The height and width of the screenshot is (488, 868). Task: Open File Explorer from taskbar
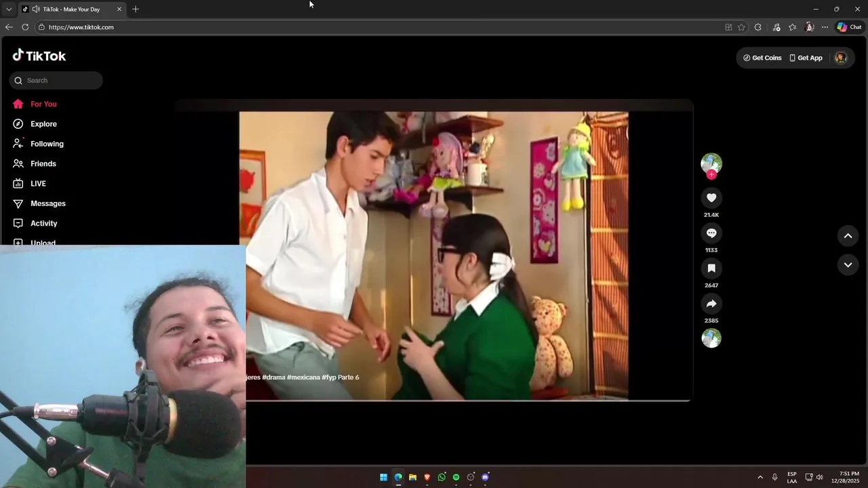[x=412, y=477]
